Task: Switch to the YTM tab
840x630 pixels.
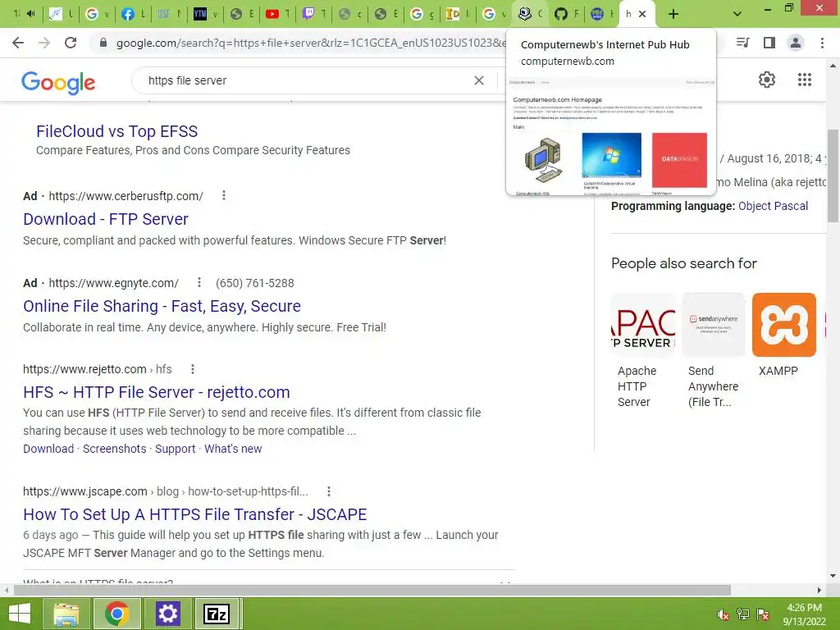Action: click(x=206, y=15)
